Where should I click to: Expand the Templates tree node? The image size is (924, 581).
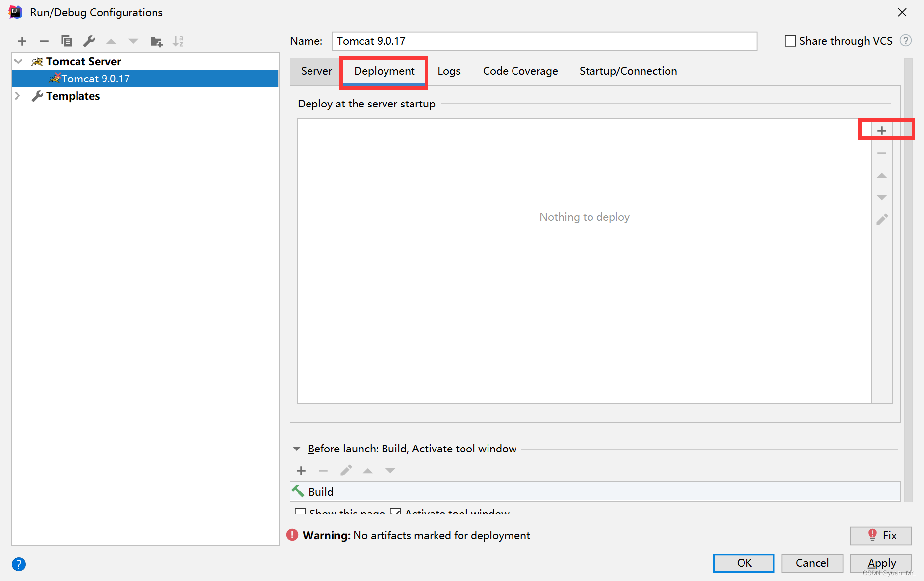pos(18,96)
